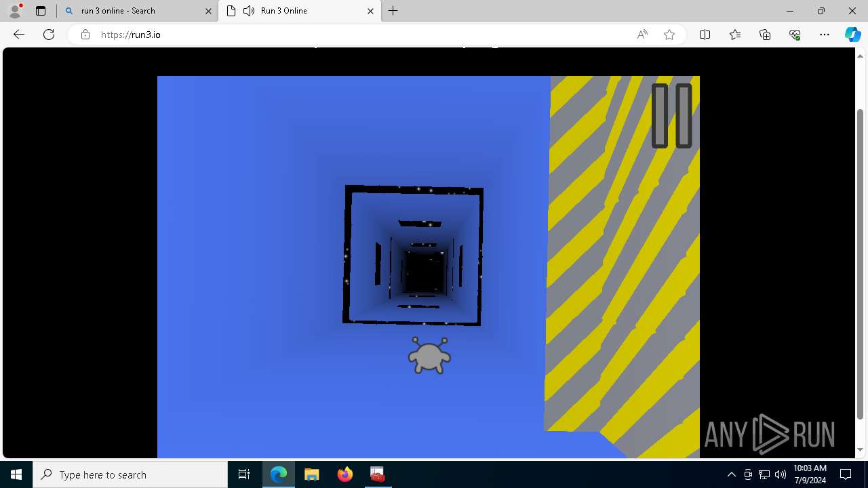Open the clock showing 10:03 AM
868x488 pixels.
(x=810, y=474)
